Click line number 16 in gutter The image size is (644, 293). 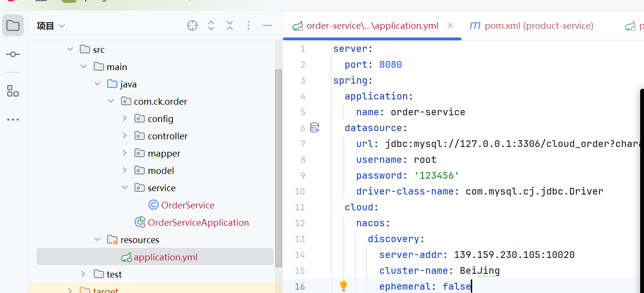point(300,286)
